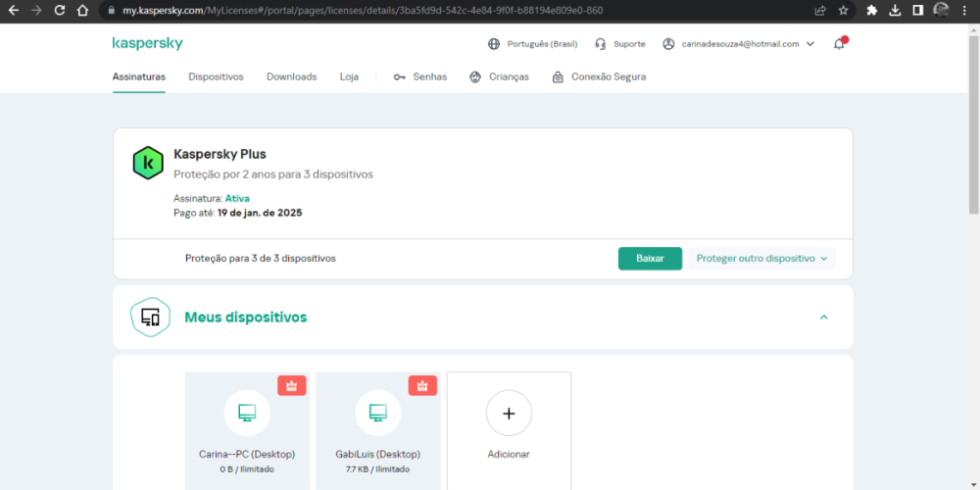980x490 pixels.
Task: Open browser three-dot menu
Action: (x=963, y=11)
